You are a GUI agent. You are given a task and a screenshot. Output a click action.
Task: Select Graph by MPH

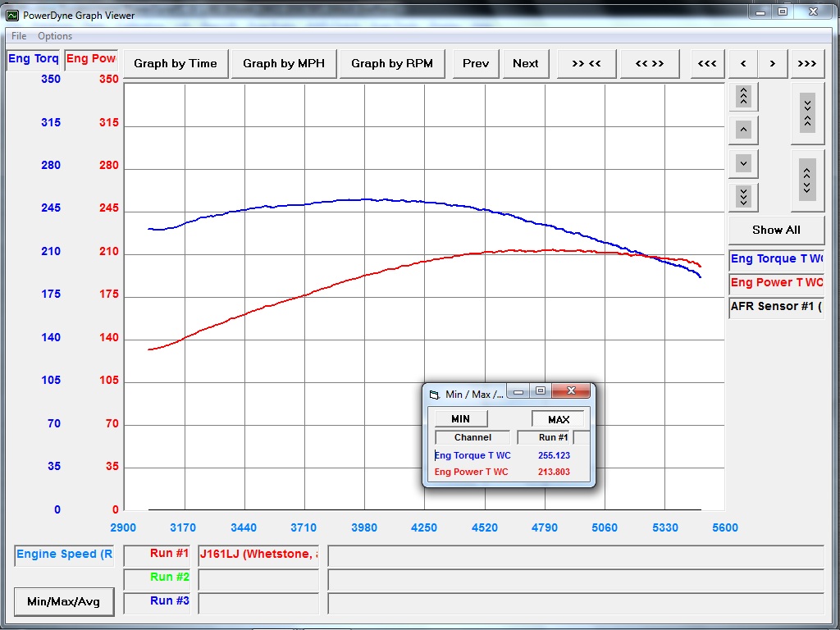(x=284, y=64)
